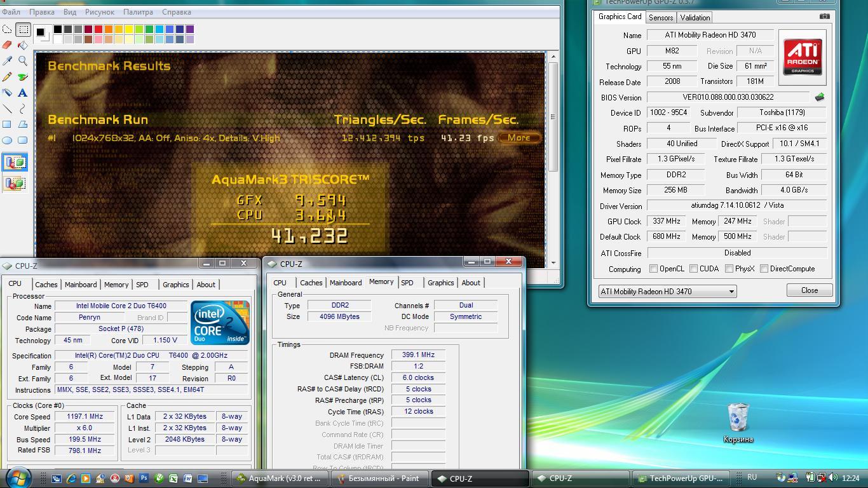Select the transparent selection mode option in Paint
The height and width of the screenshot is (488, 868).
tap(15, 183)
